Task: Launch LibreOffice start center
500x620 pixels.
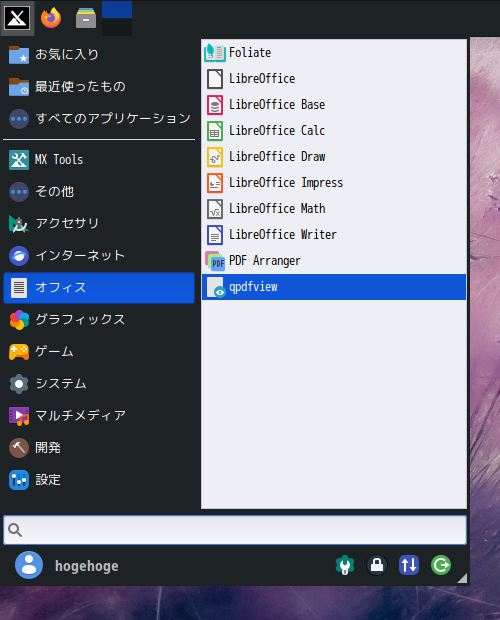Action: click(x=334, y=79)
